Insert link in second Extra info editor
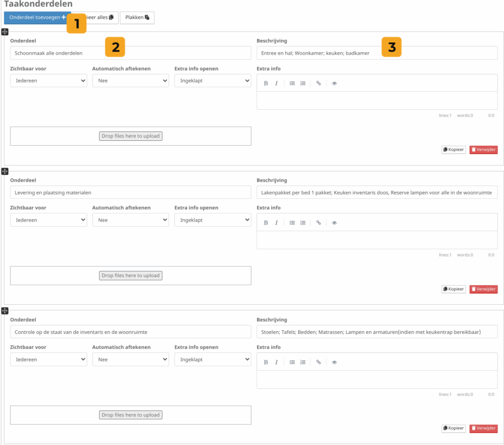This screenshot has width=504, height=445. pyautogui.click(x=318, y=222)
